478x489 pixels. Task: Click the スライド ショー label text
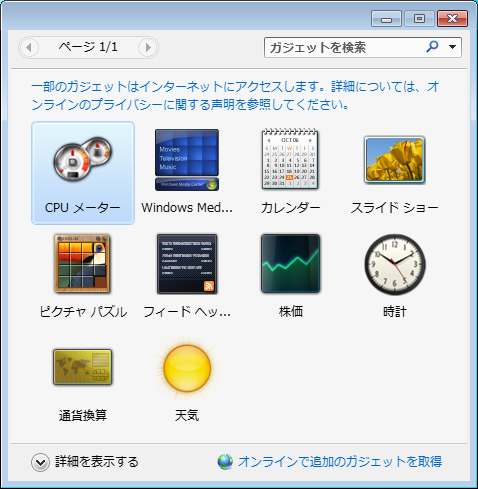click(x=394, y=208)
